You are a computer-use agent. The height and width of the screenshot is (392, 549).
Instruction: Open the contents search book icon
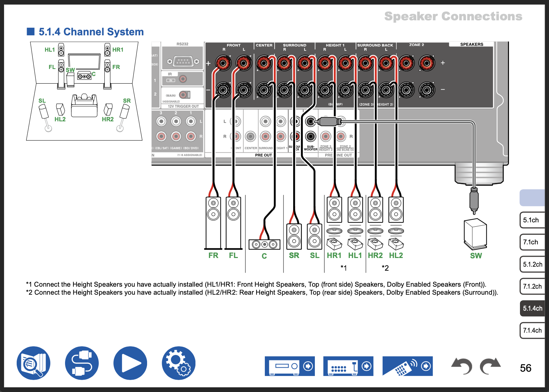pos(33,363)
